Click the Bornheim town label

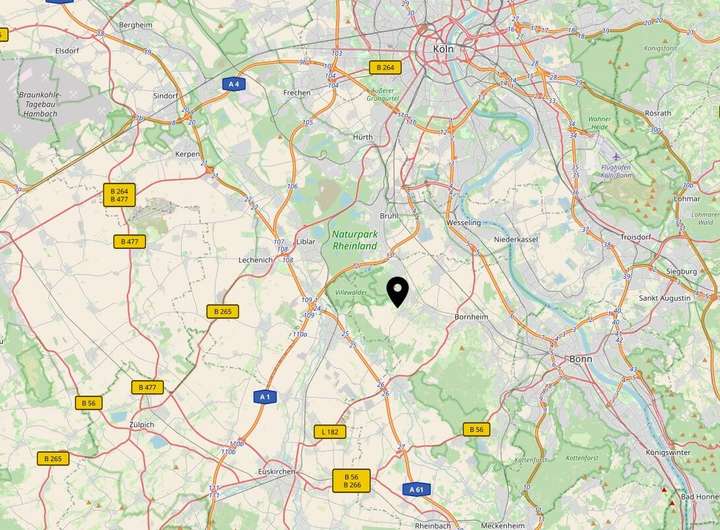[x=471, y=317]
